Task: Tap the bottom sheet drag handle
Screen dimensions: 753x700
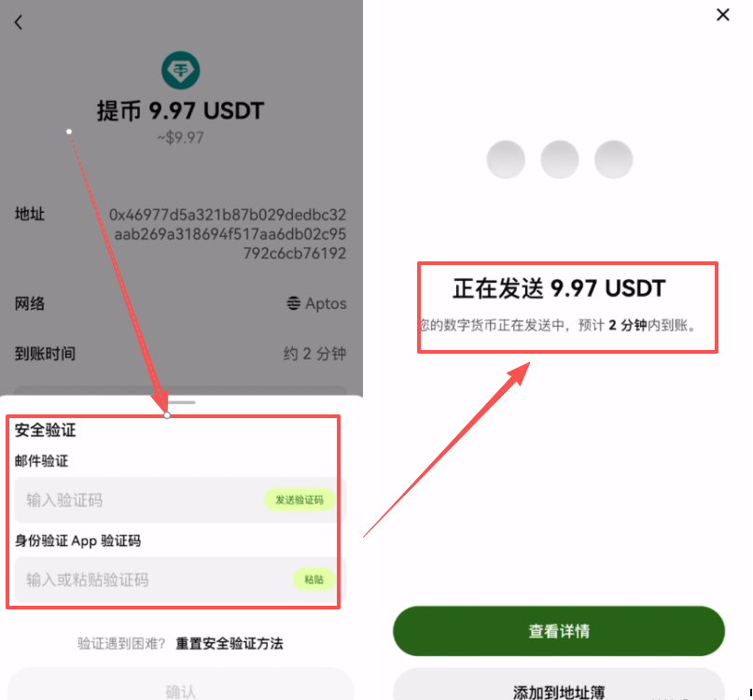Action: 181,402
